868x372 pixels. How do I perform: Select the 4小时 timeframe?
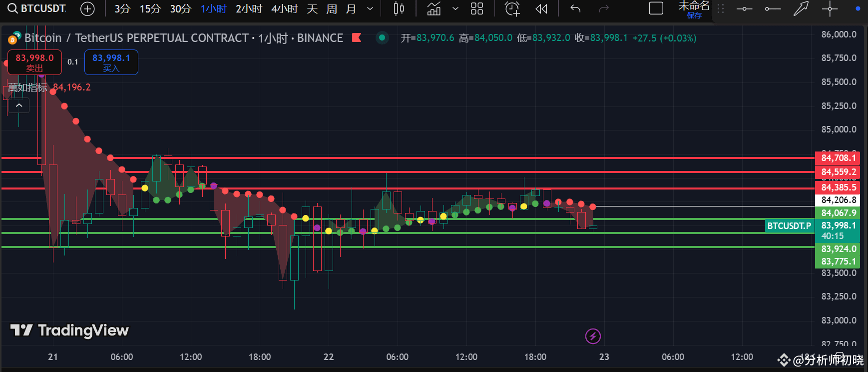284,8
